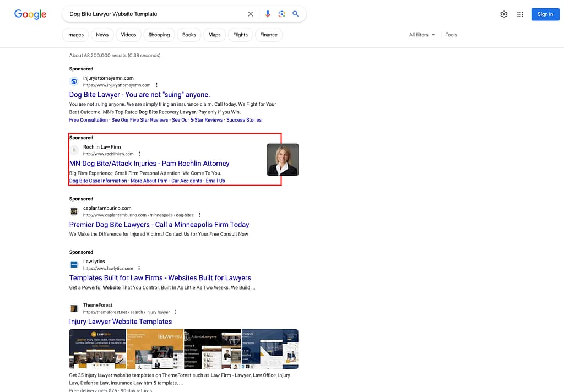Image resolution: width=564 pixels, height=392 pixels.
Task: Open the Google apps grid icon
Action: [520, 14]
